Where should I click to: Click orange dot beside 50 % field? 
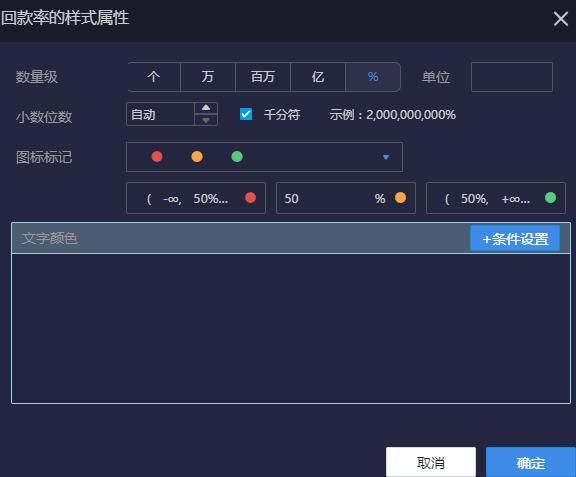click(x=400, y=198)
